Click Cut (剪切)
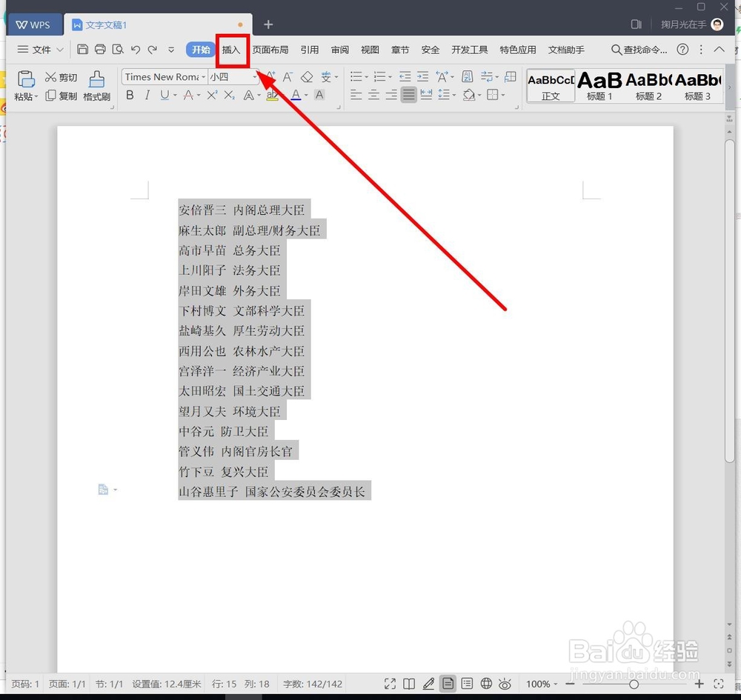 (x=61, y=77)
